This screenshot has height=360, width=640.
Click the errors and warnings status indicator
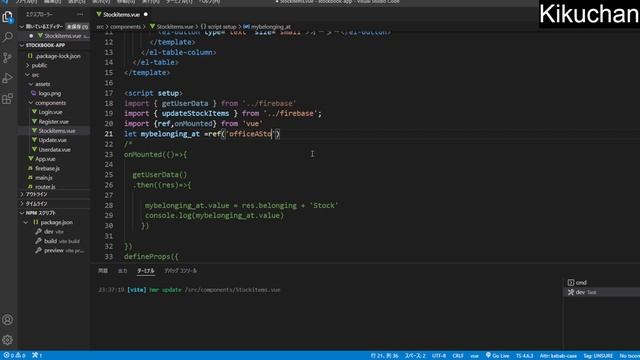click(15, 356)
